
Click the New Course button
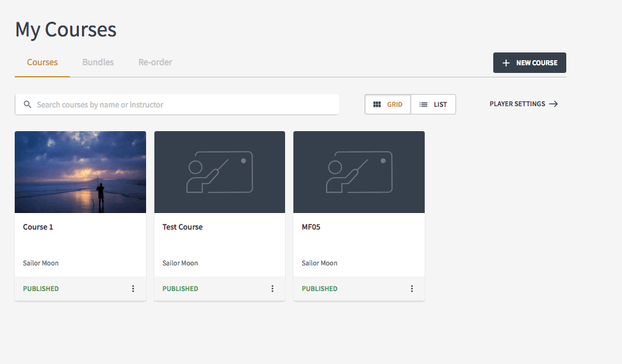point(530,63)
